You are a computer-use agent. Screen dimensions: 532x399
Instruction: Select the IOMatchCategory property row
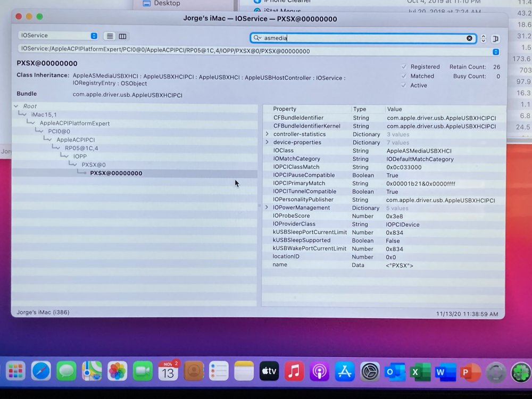click(x=384, y=159)
